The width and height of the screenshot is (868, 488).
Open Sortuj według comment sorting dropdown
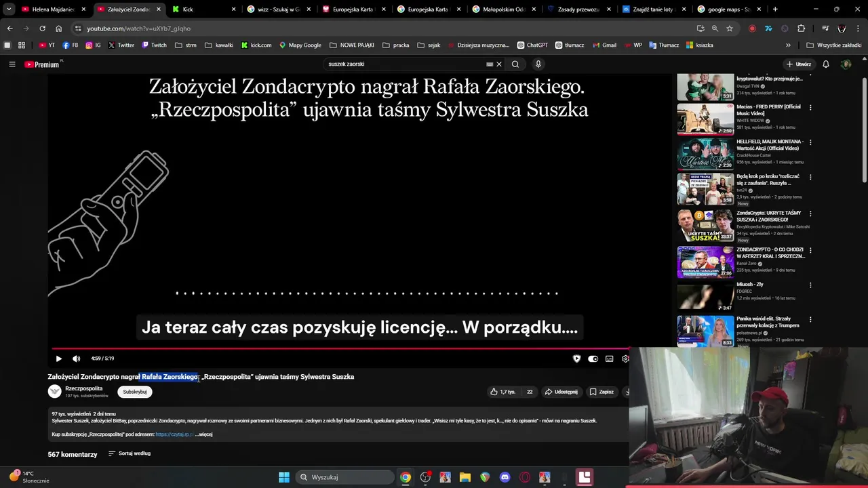[130, 453]
